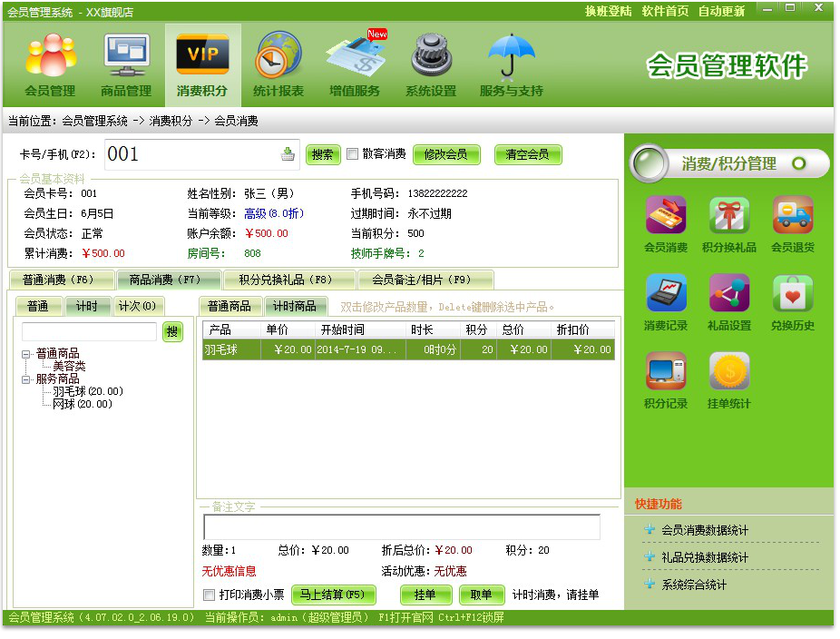The image size is (840, 639).
Task: Enable the 散客消费 checkbox
Action: click(x=352, y=154)
